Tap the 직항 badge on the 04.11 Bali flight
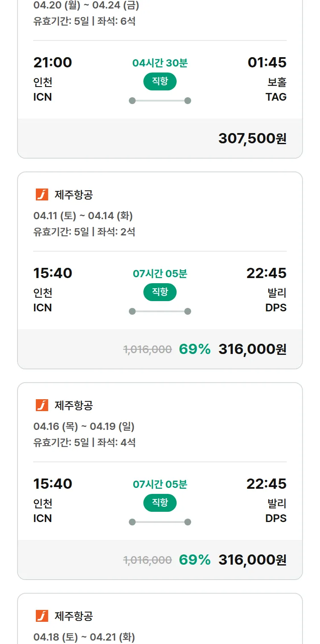320x644 pixels. [160, 292]
